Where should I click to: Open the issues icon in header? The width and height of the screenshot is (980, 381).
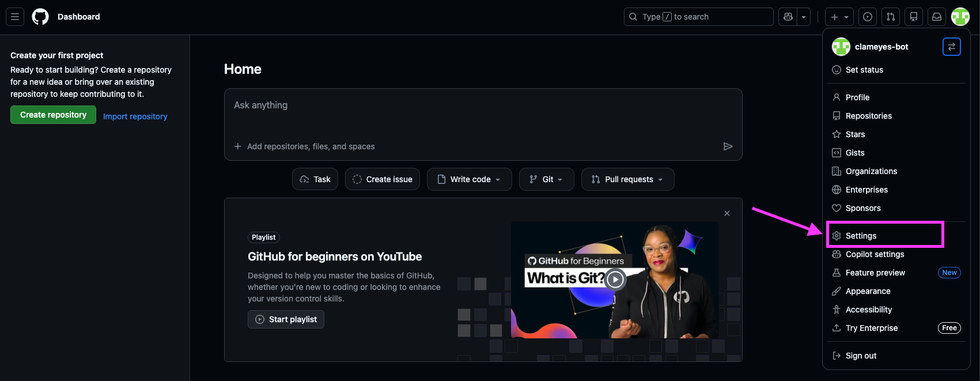pyautogui.click(x=868, y=17)
